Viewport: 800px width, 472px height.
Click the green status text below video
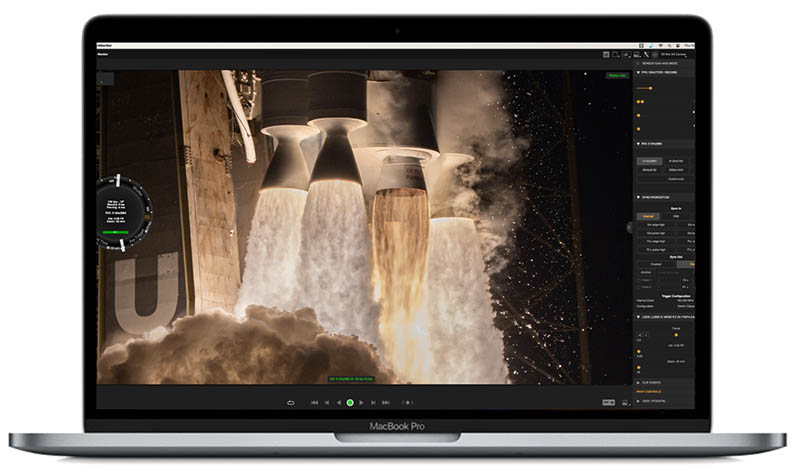(351, 379)
